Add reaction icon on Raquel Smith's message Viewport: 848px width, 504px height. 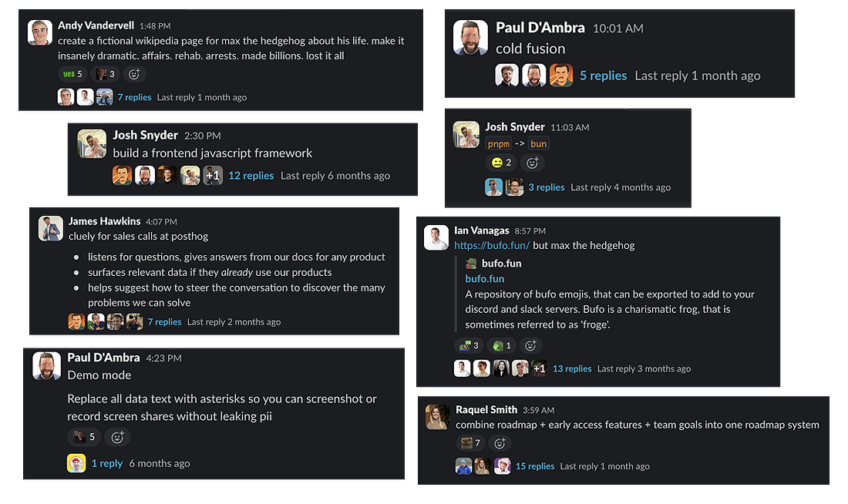tap(500, 443)
